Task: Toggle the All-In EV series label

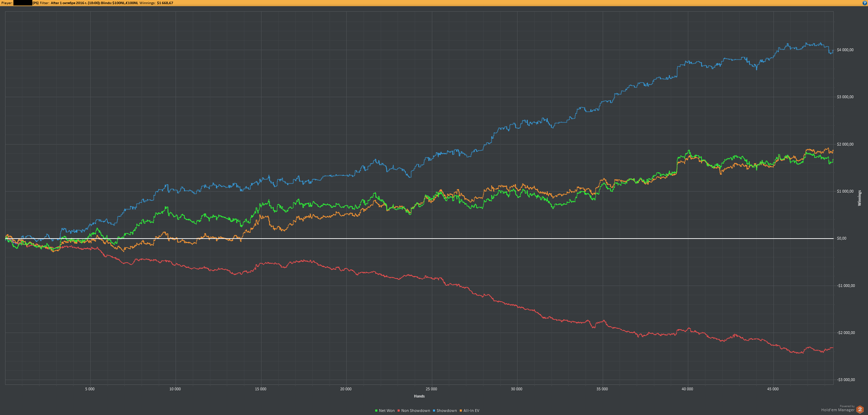Action: click(x=471, y=411)
